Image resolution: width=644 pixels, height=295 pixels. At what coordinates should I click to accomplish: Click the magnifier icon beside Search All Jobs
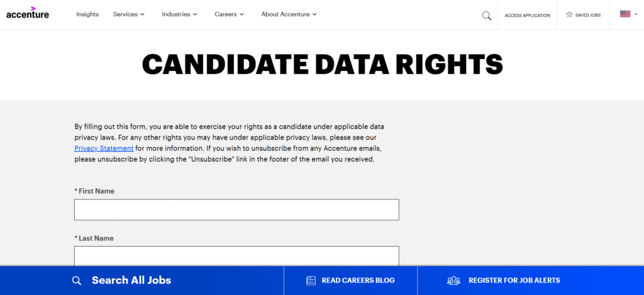pos(77,281)
